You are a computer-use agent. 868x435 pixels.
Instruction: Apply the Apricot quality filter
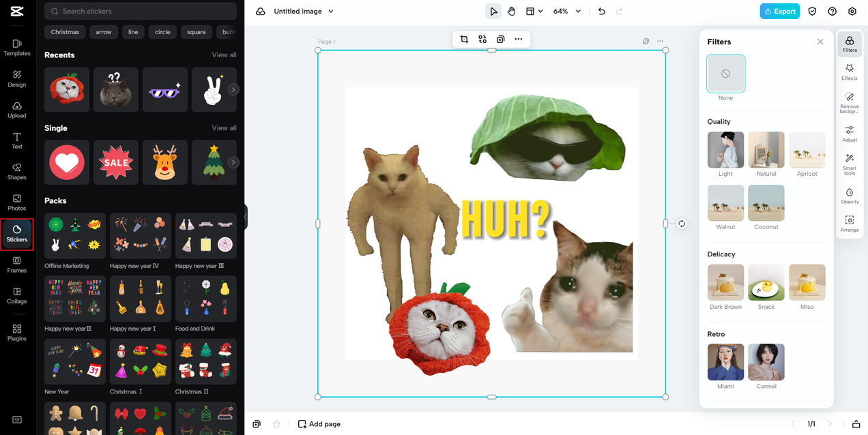[807, 150]
